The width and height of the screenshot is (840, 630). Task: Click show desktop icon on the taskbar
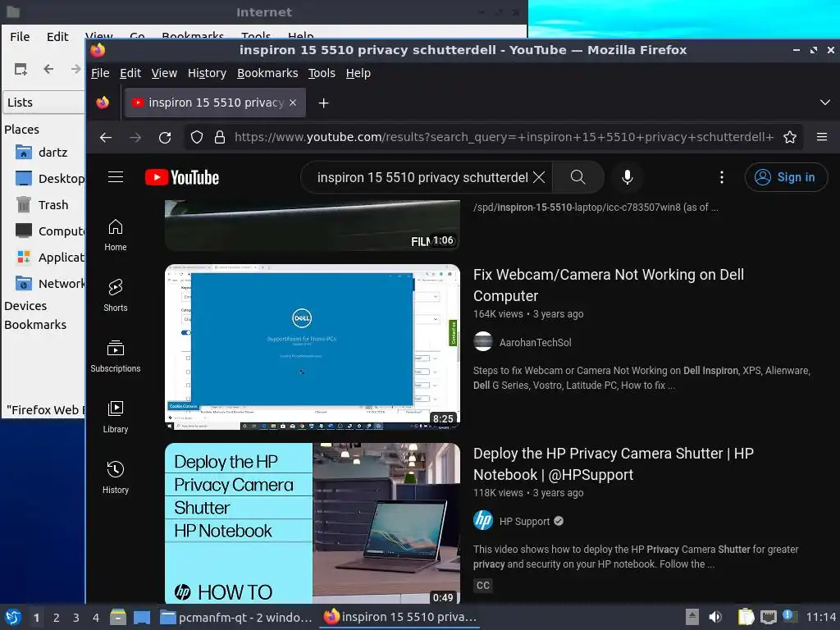(142, 617)
